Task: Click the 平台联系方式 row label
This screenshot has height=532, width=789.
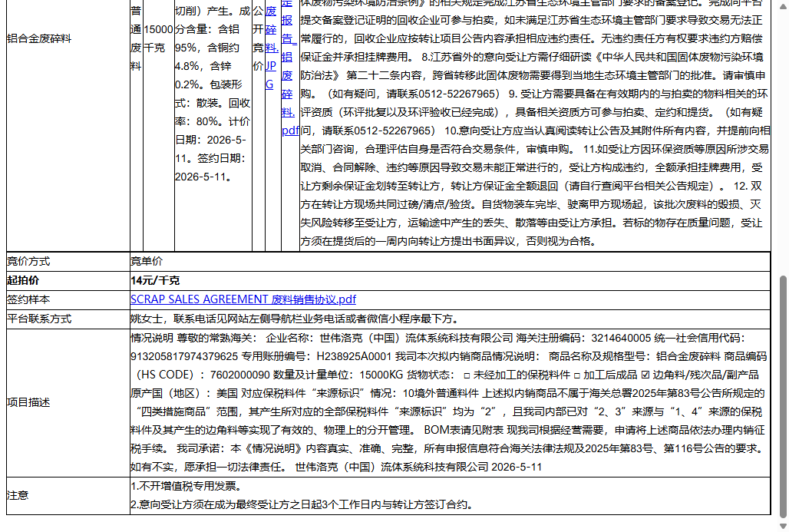Action: pyautogui.click(x=39, y=319)
